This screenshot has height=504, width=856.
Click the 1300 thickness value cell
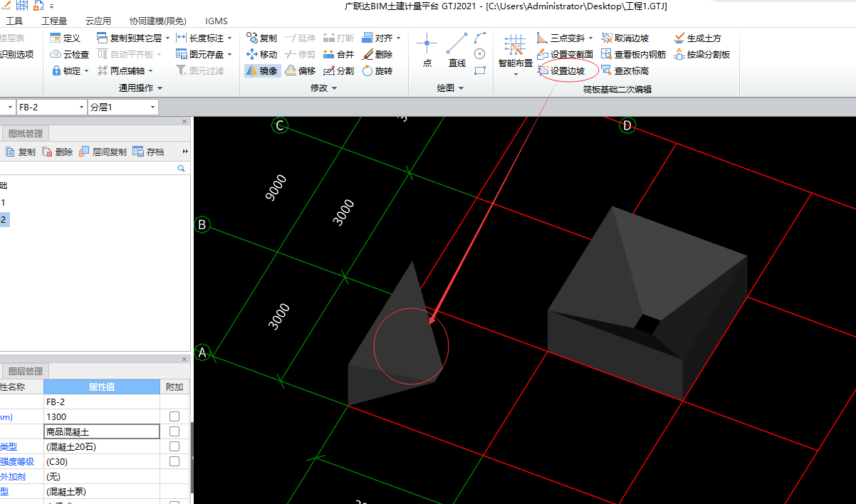102,416
